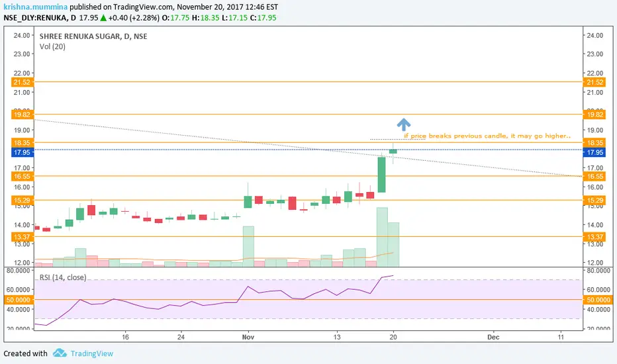Click the November 20, 2017 publish timestamp

(x=227, y=7)
